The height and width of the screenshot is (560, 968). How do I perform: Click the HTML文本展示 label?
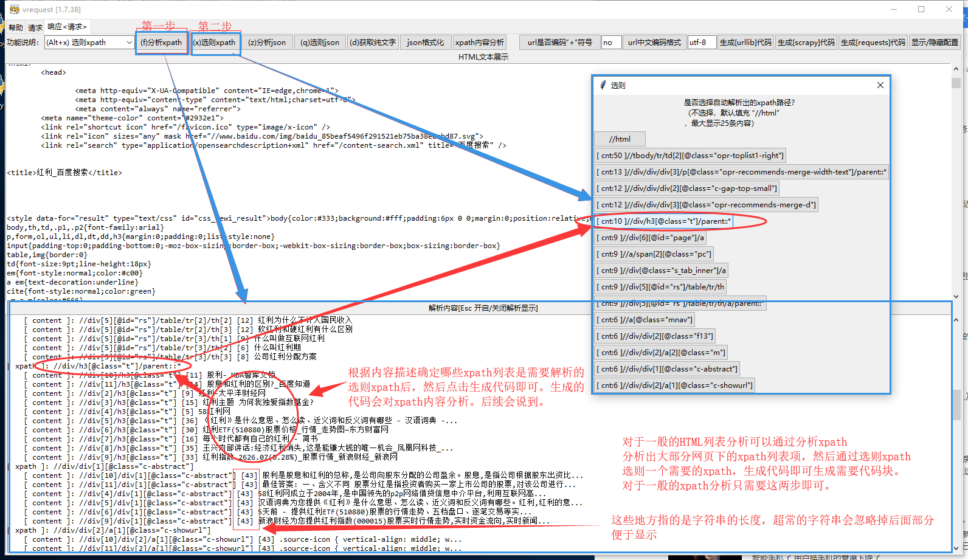(483, 57)
